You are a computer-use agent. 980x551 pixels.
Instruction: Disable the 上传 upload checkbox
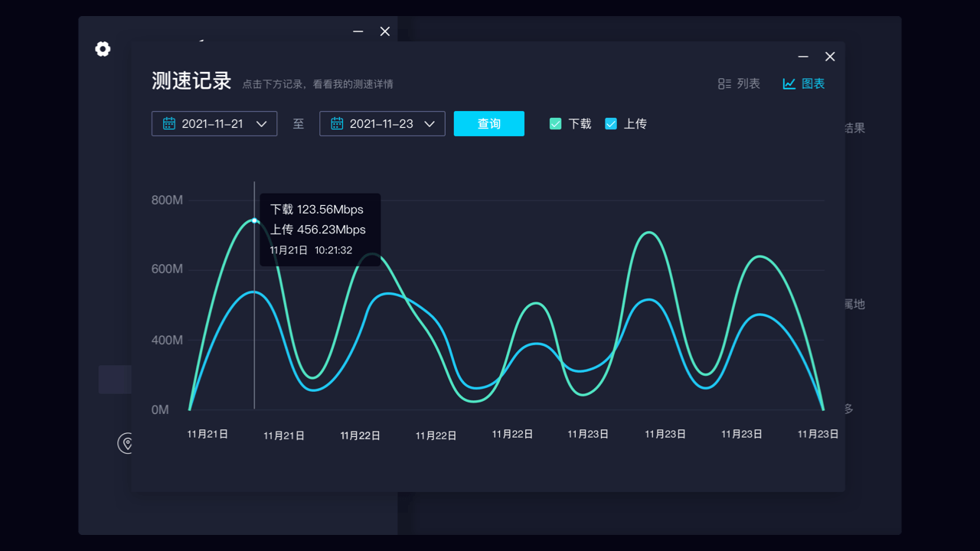611,123
